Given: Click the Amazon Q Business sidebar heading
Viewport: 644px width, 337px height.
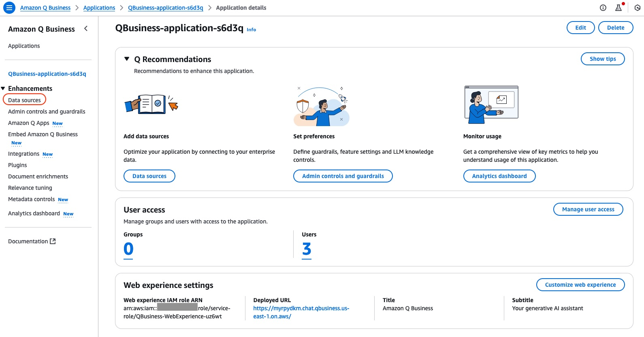Looking at the screenshot, I should click(41, 29).
